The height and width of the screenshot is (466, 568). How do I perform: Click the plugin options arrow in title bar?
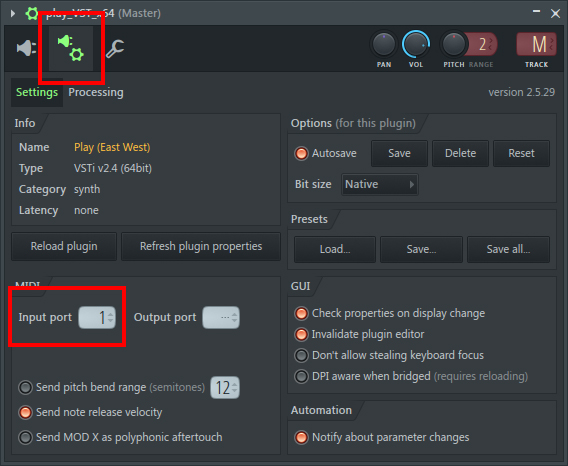click(13, 13)
